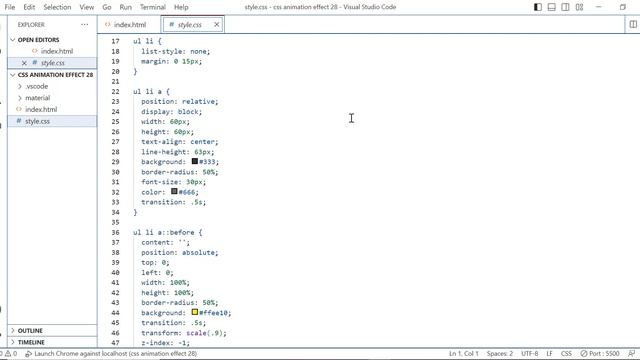Expand material folder
The width and height of the screenshot is (640, 360).
(20, 98)
